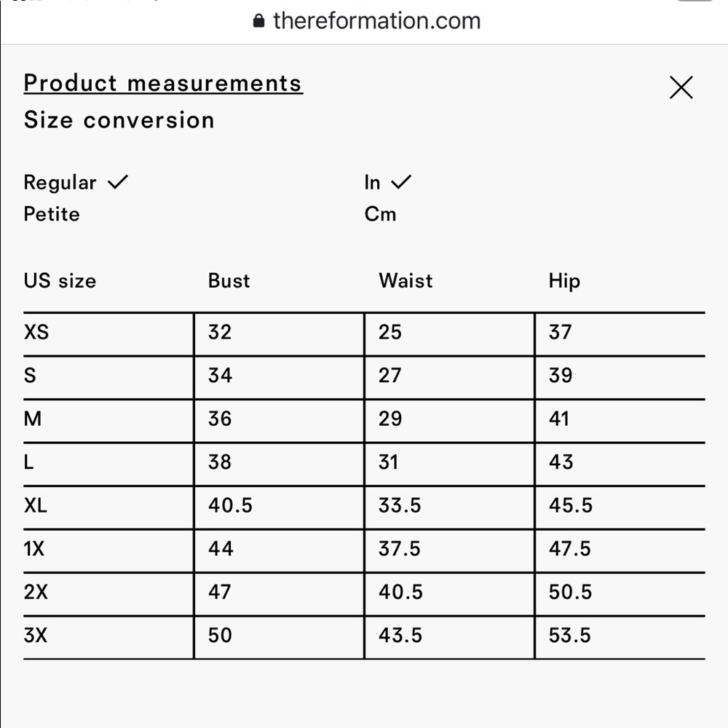Tap the lock icon in address bar
This screenshot has height=728, width=728.
click(x=258, y=21)
